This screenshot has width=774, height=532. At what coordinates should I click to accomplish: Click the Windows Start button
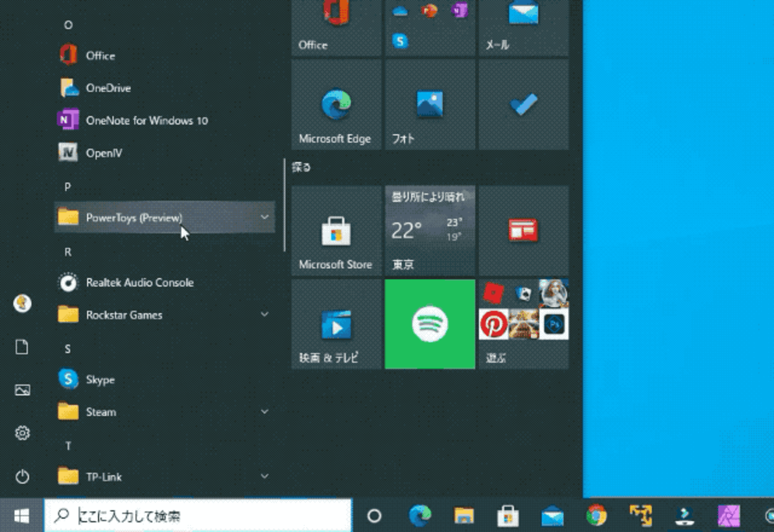pos(21,515)
